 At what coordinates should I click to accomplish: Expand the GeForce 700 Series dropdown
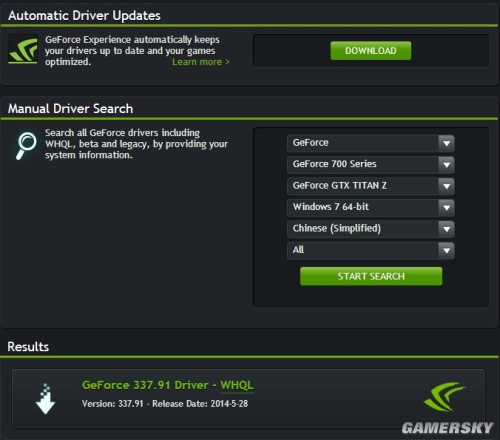click(x=371, y=164)
